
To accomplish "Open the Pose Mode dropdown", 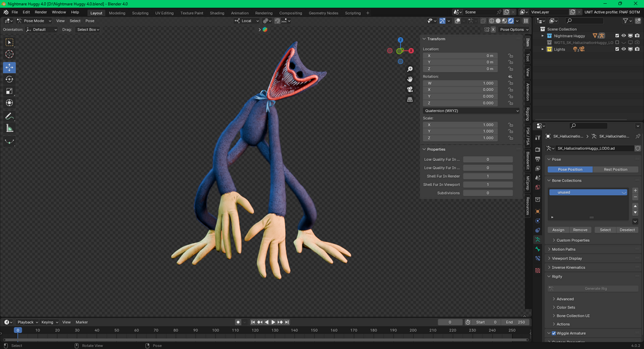I will point(34,21).
